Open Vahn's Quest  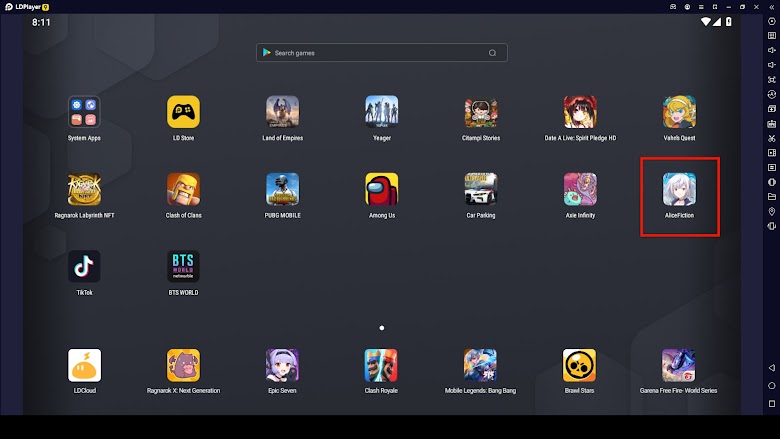679,112
